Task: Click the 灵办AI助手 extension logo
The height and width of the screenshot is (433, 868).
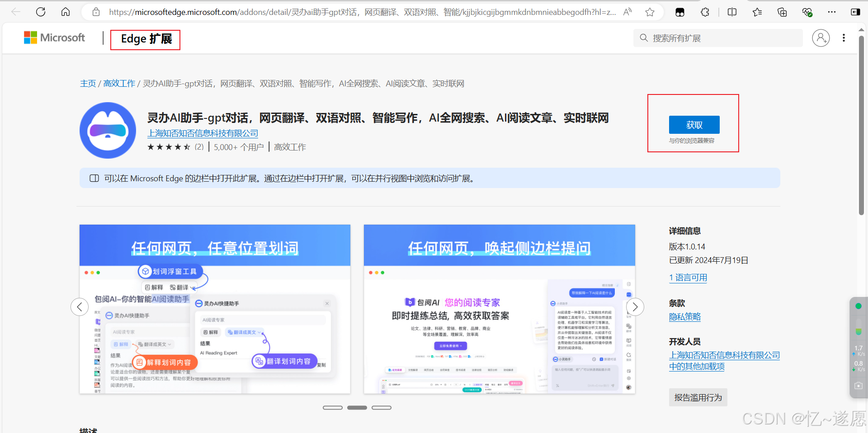Action: click(x=108, y=130)
